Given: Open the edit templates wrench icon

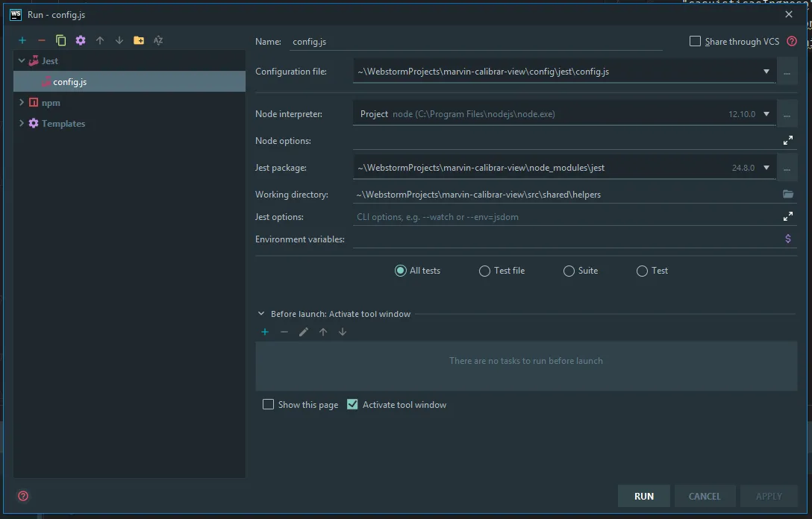Looking at the screenshot, I should (81, 40).
